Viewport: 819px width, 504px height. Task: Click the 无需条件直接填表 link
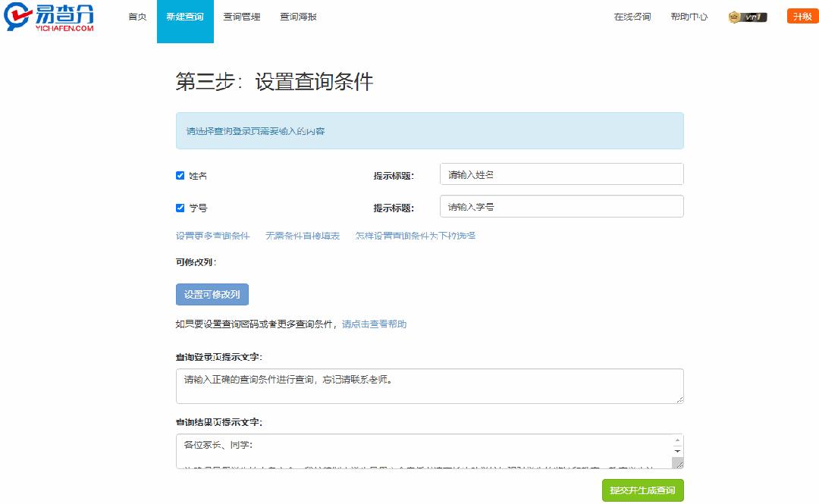pyautogui.click(x=304, y=236)
